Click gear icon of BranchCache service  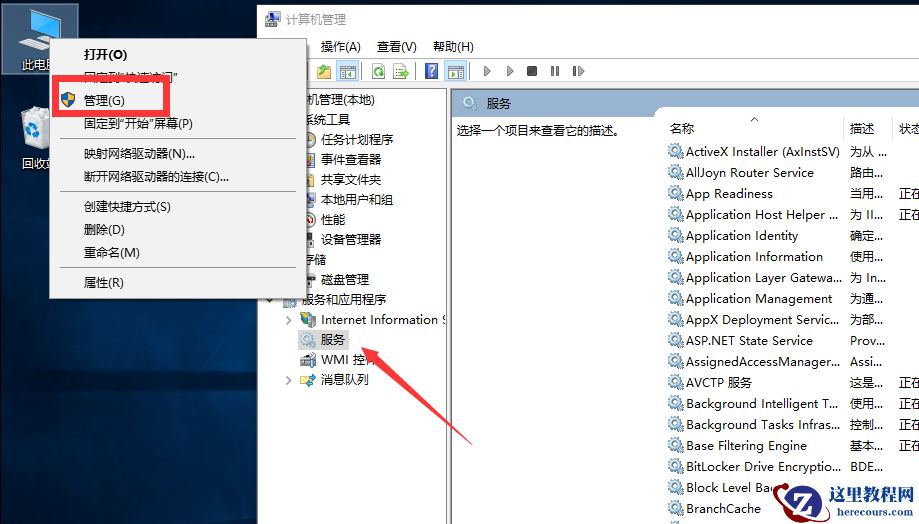pyautogui.click(x=676, y=508)
